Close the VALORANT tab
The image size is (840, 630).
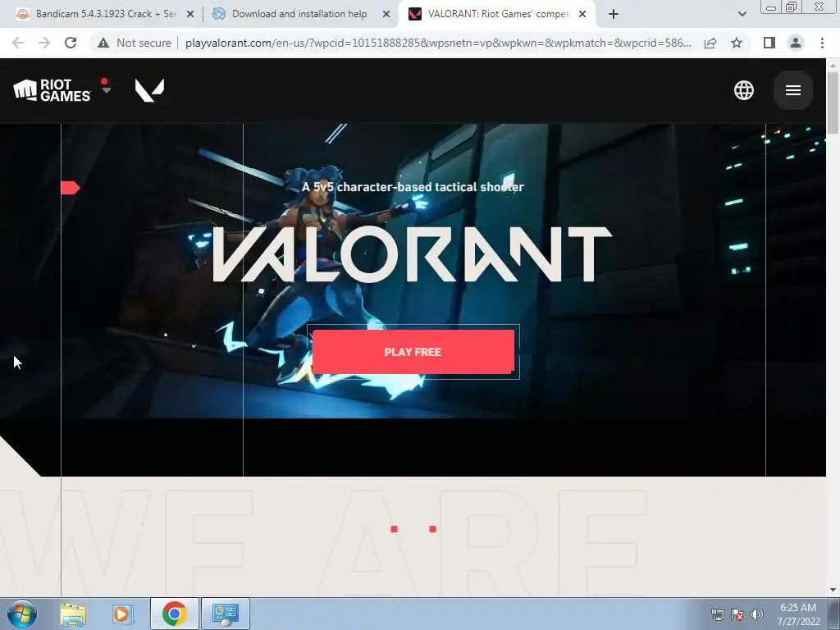click(582, 15)
